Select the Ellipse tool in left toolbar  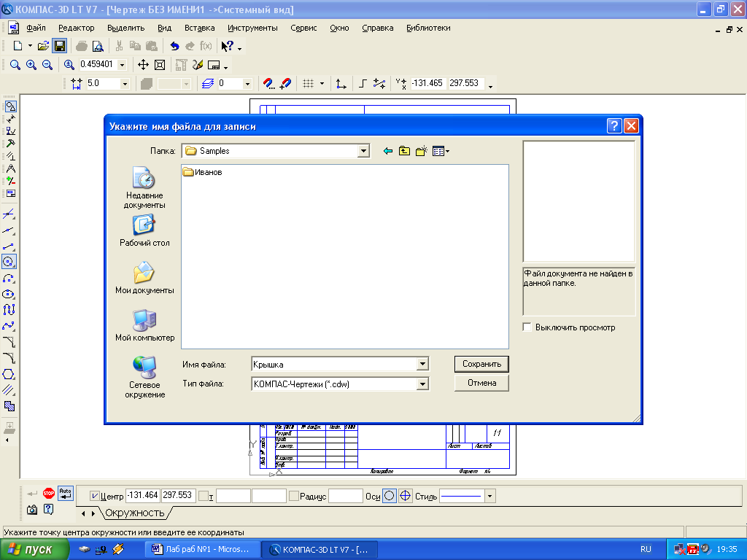(9, 294)
